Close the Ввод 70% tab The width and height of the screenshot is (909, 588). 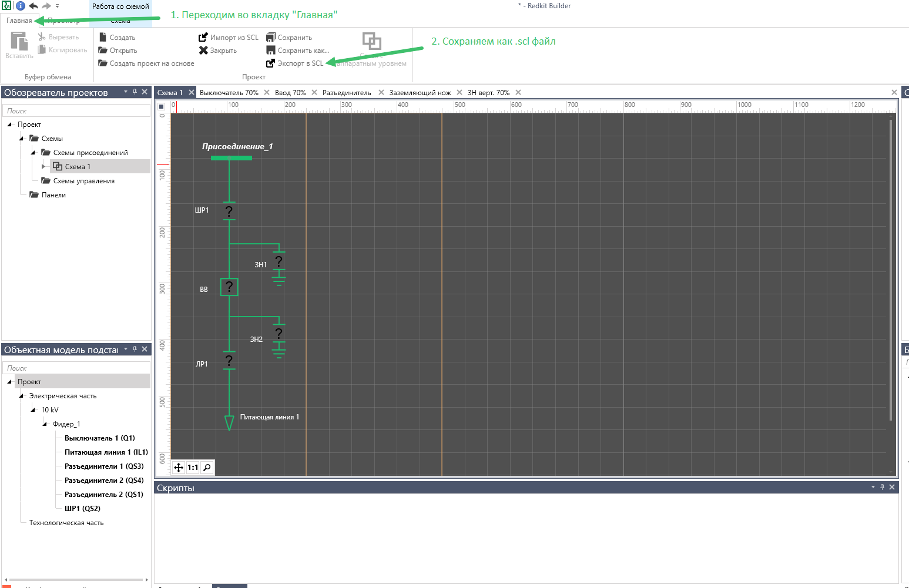(314, 93)
